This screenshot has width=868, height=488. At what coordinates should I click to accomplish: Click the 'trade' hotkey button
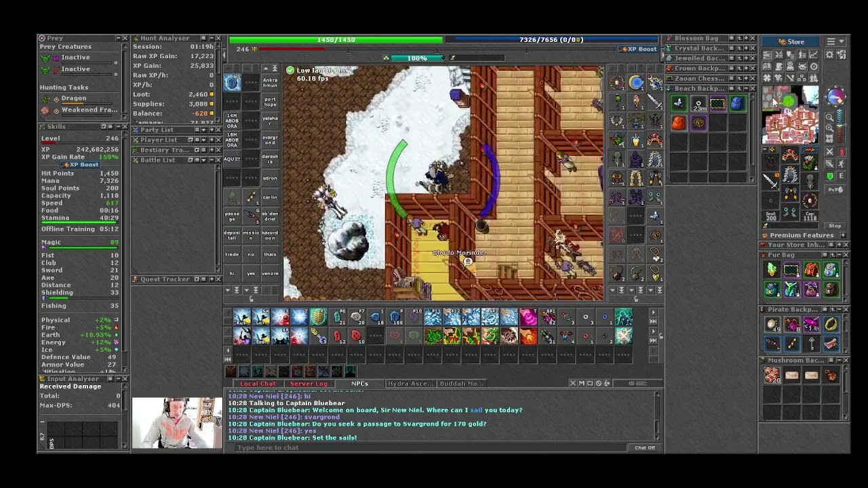click(x=232, y=253)
